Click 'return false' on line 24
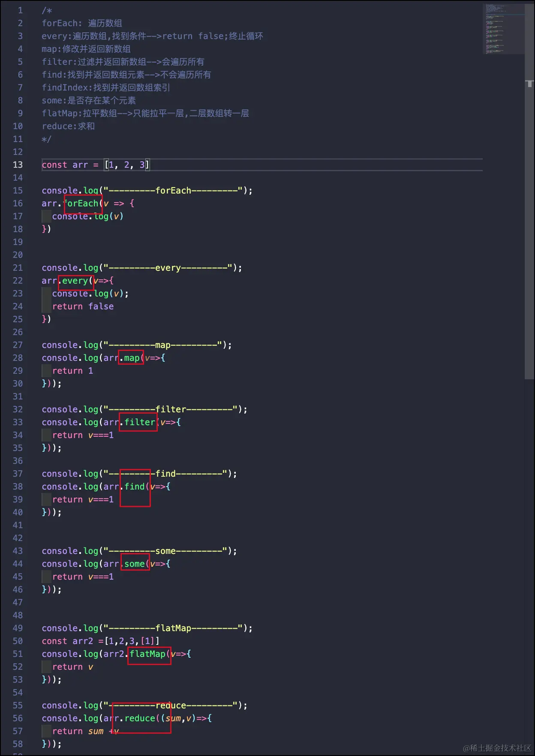Image resolution: width=535 pixels, height=756 pixels. pos(83,306)
